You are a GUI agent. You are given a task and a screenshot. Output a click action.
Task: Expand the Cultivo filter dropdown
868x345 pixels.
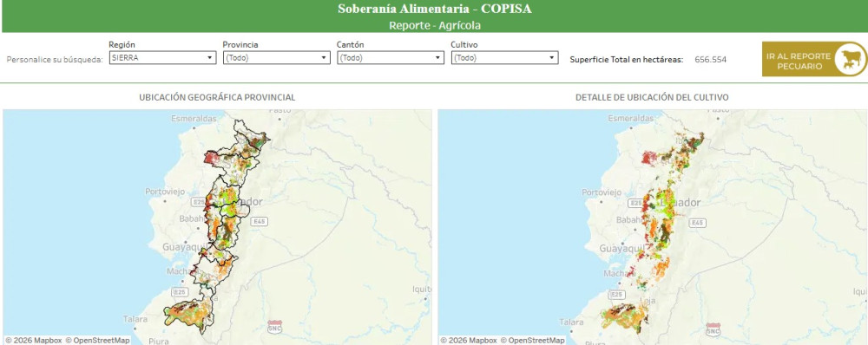pyautogui.click(x=505, y=57)
